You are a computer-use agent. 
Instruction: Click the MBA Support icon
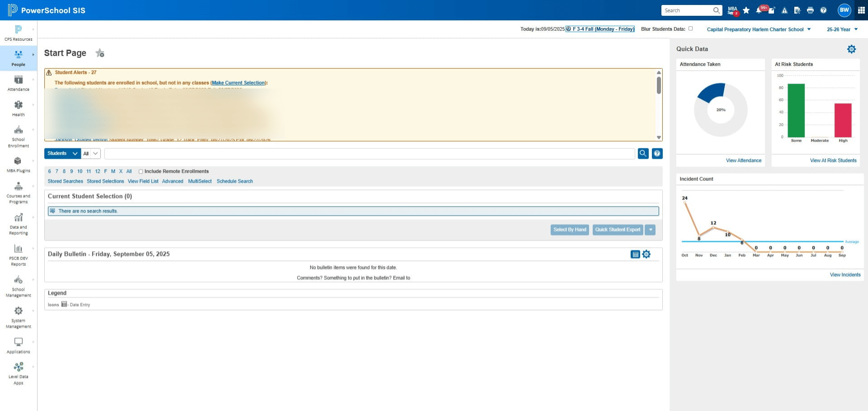[732, 10]
